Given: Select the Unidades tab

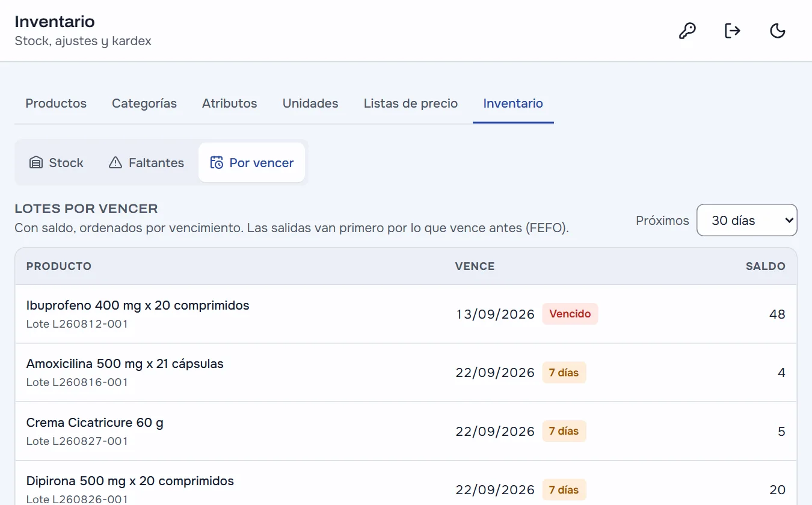Looking at the screenshot, I should pyautogui.click(x=310, y=103).
